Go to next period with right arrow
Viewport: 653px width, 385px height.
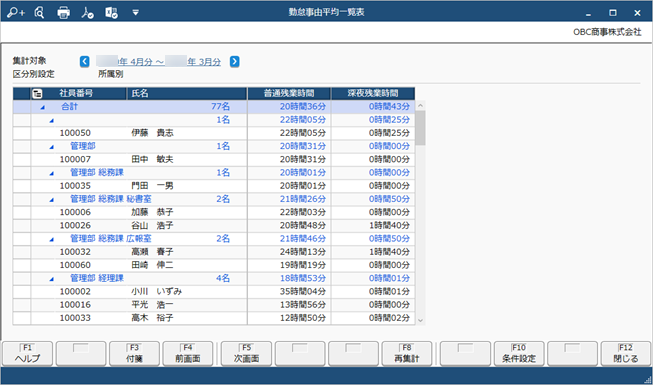click(235, 62)
